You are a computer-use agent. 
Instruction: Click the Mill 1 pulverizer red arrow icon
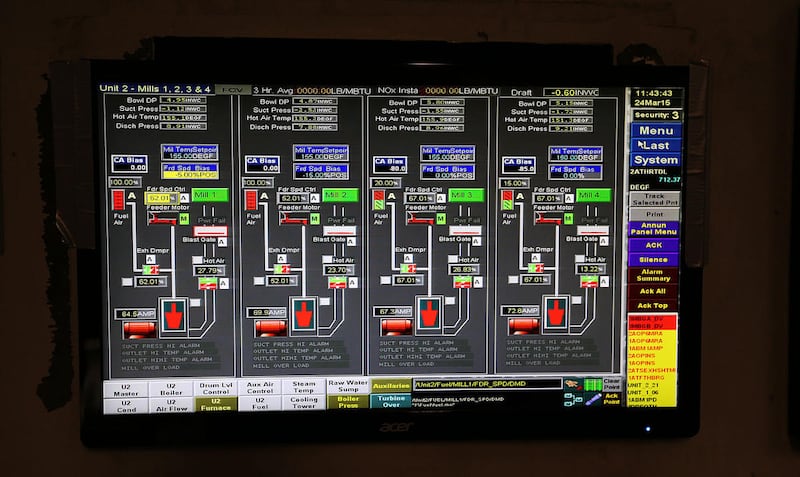174,314
